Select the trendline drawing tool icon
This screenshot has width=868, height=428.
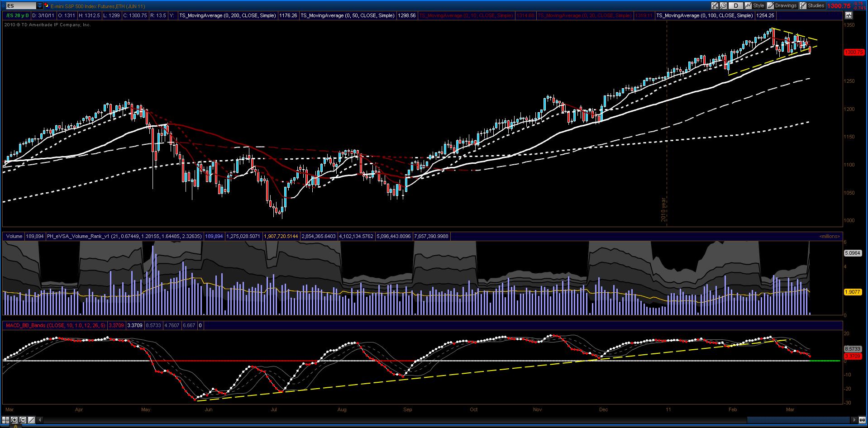(31, 420)
